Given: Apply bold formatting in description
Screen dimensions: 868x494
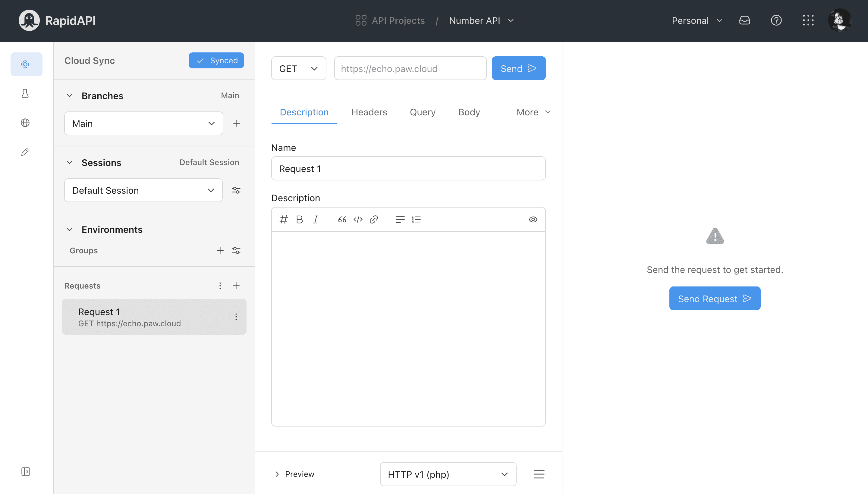Looking at the screenshot, I should [x=299, y=220].
